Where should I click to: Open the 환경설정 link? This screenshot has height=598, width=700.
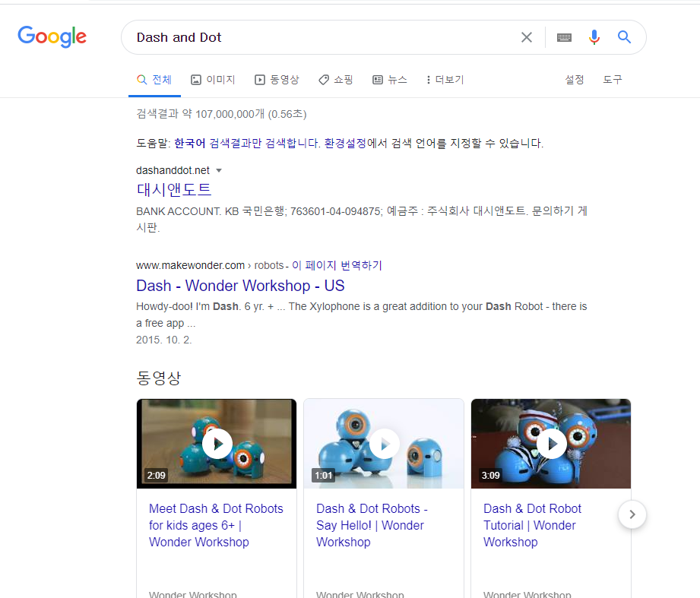[345, 144]
